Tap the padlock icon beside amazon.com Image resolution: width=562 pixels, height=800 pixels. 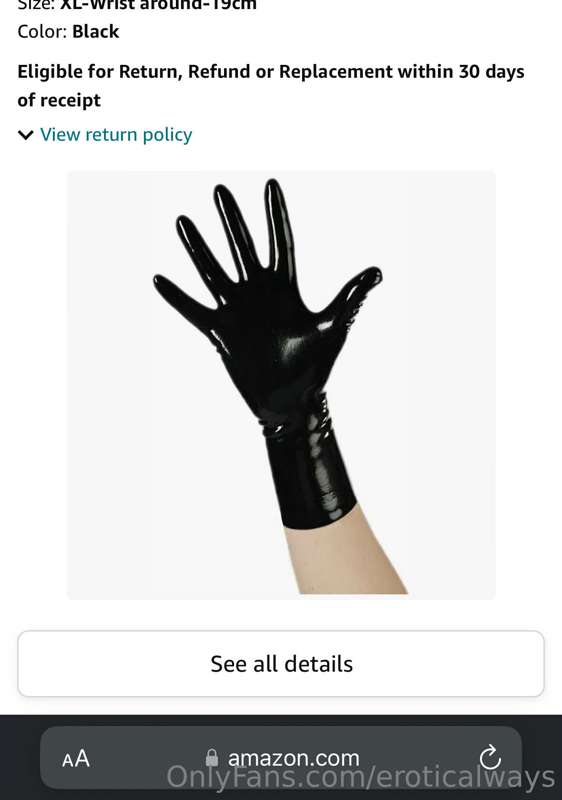coord(212,758)
